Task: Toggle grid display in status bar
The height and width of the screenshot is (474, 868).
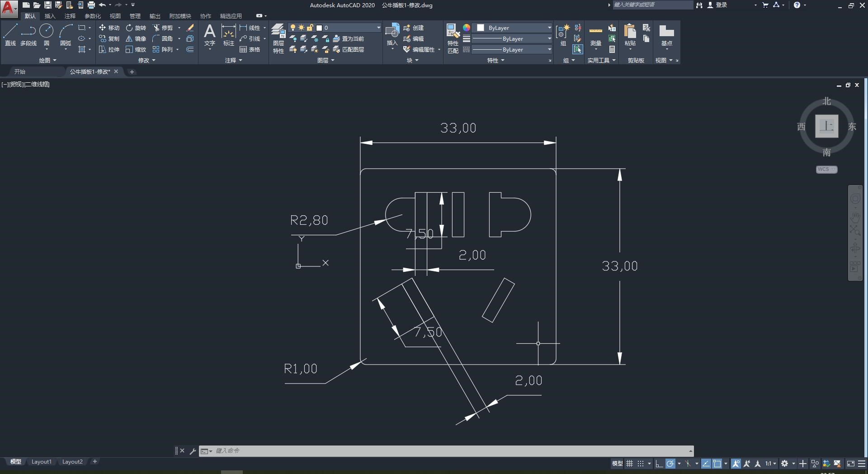Action: 629,464
